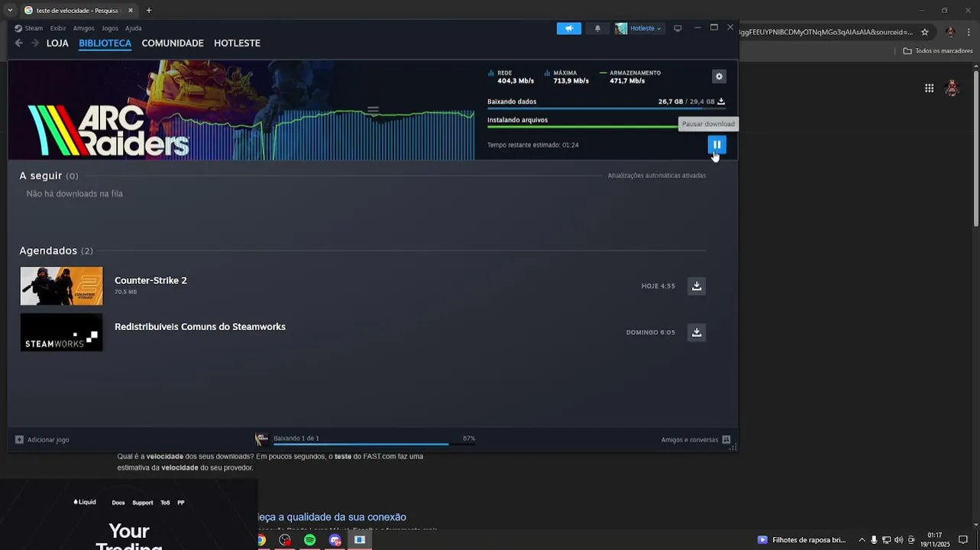Open the COMUNIDADE tab
Viewport: 980px width, 550px height.
173,44
